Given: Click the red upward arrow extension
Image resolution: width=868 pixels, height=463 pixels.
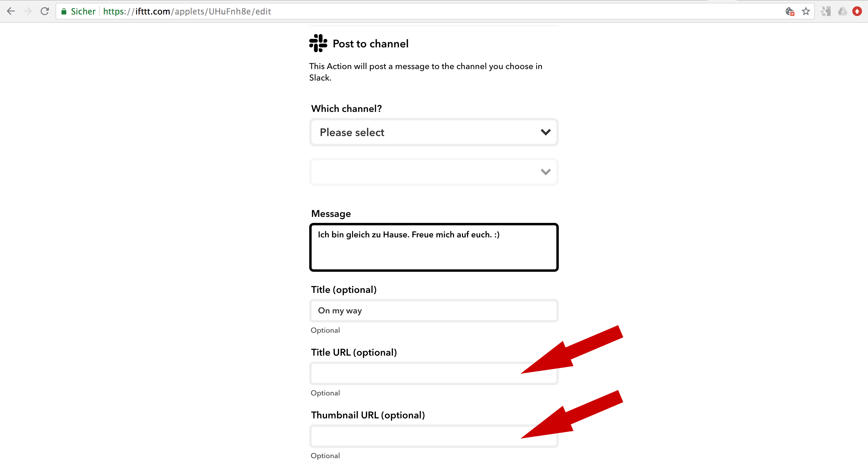Looking at the screenshot, I should click(857, 11).
